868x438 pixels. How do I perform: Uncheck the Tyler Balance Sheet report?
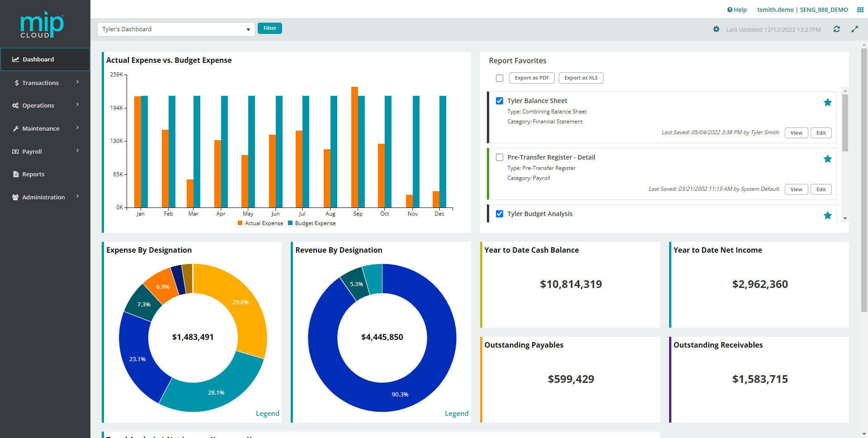[500, 101]
